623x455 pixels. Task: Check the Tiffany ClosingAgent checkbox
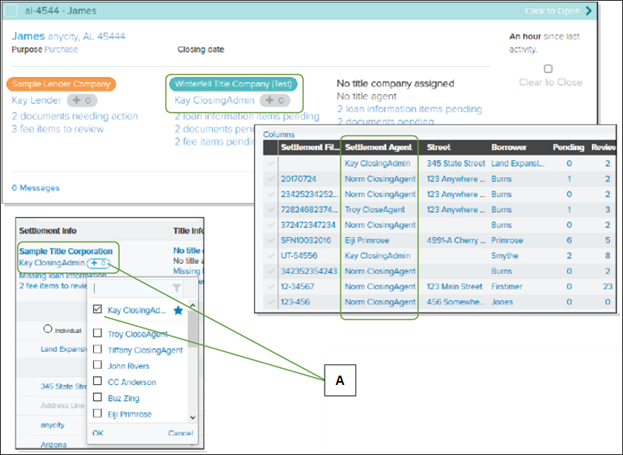(97, 349)
